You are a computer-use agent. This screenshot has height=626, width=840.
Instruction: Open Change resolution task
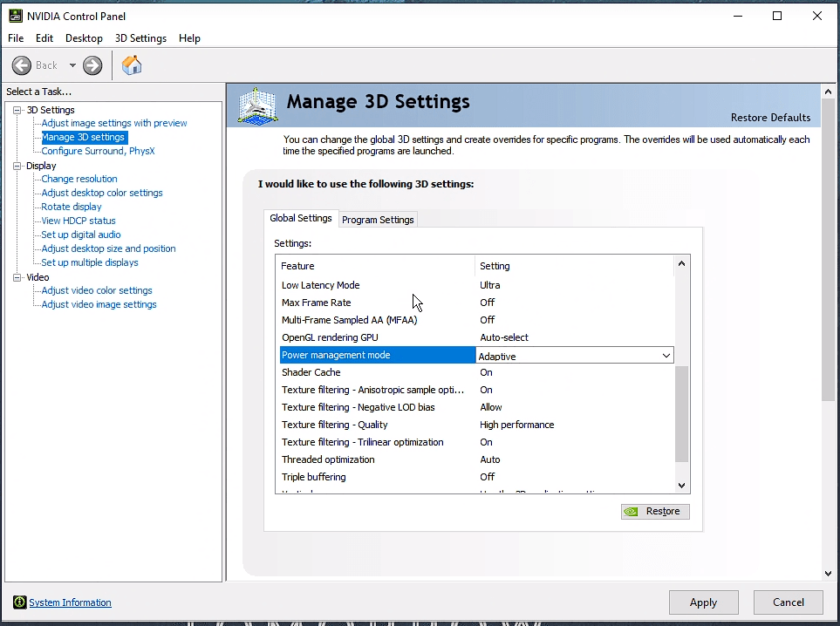tap(79, 179)
